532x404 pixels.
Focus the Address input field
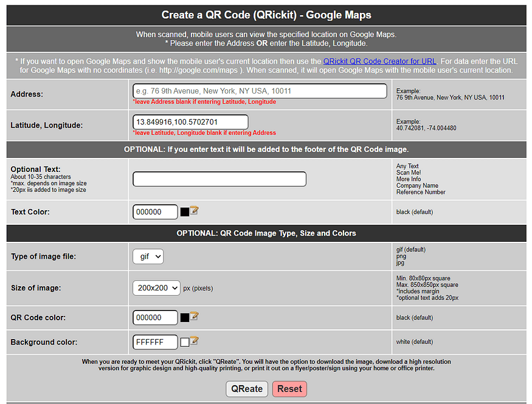[x=260, y=91]
